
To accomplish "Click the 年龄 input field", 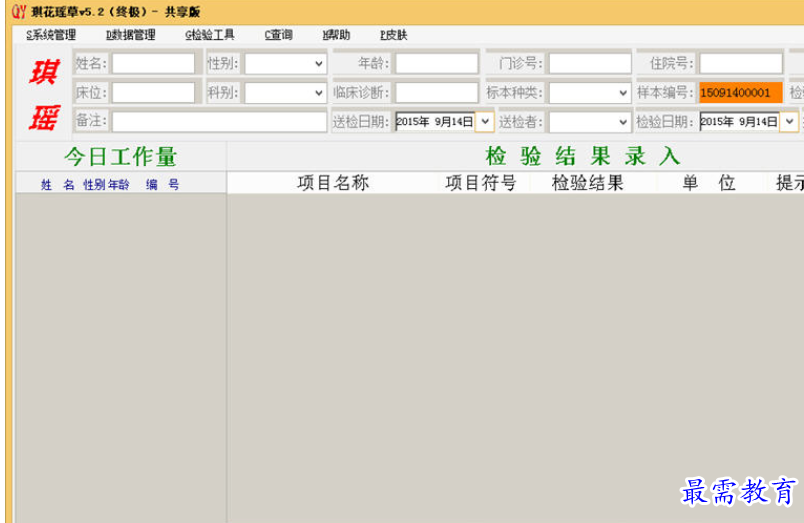I will (x=437, y=64).
